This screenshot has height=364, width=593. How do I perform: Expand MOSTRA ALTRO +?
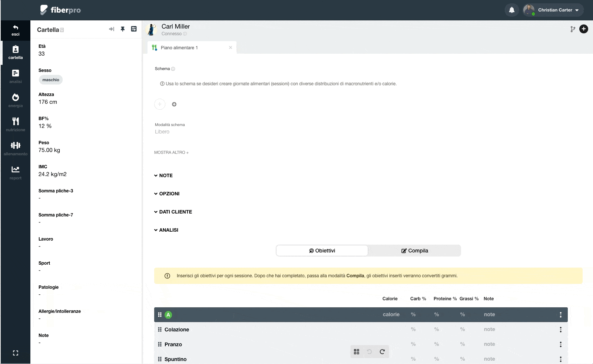click(x=171, y=153)
